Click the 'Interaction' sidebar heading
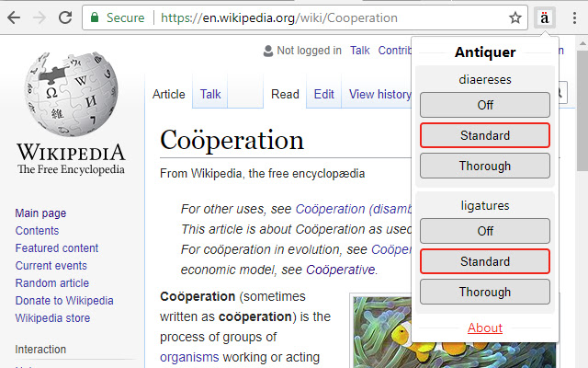Screen dimensions: 588x368 (40, 350)
